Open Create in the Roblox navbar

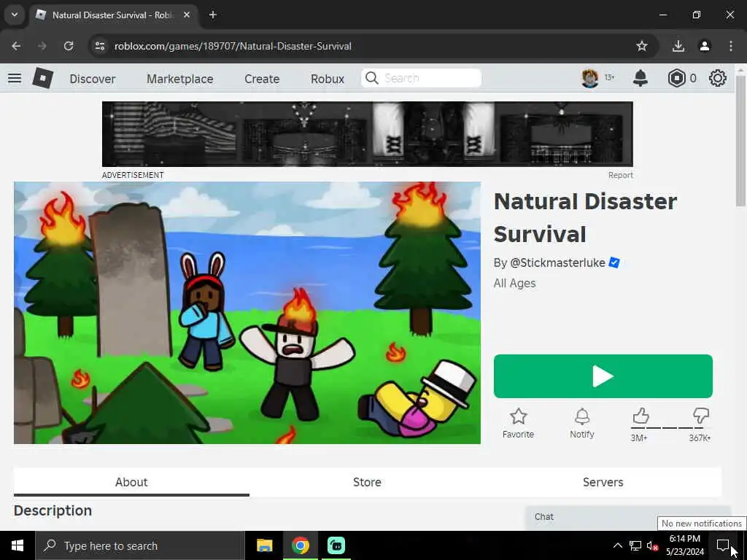[x=262, y=79]
